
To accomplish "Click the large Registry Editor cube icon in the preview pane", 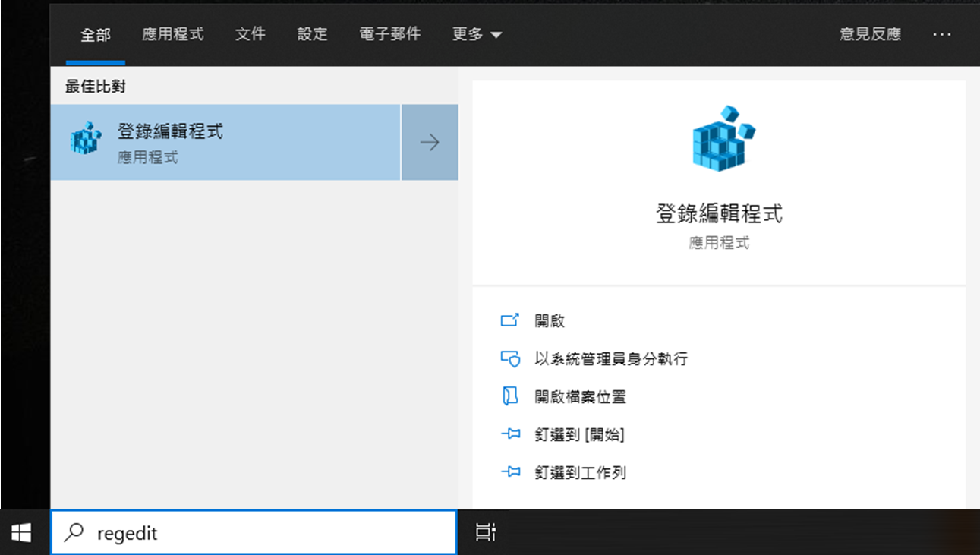I will (x=723, y=137).
